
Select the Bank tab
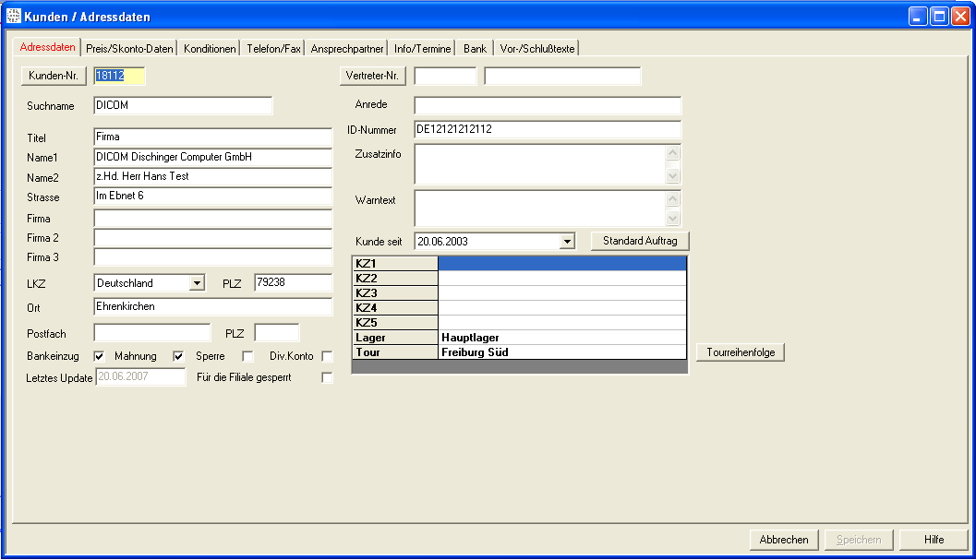pyautogui.click(x=475, y=49)
